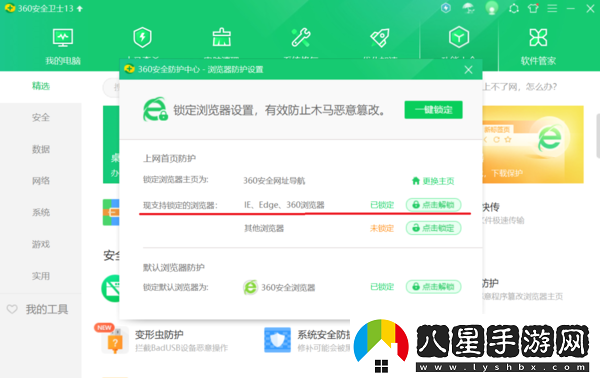The image size is (600, 378).
Task: Click the green light bulb avatar icon
Action: click(492, 8)
